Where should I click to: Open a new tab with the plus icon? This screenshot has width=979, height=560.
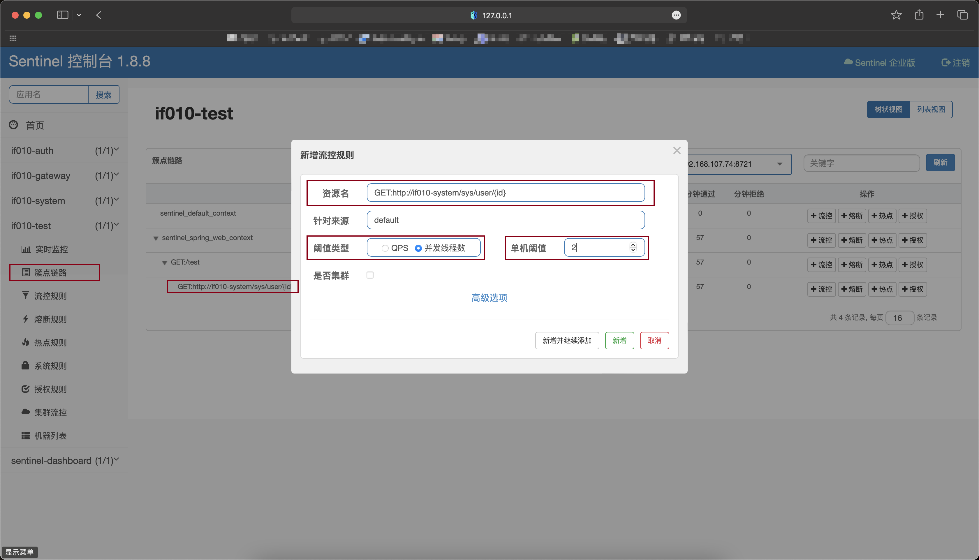click(x=940, y=15)
